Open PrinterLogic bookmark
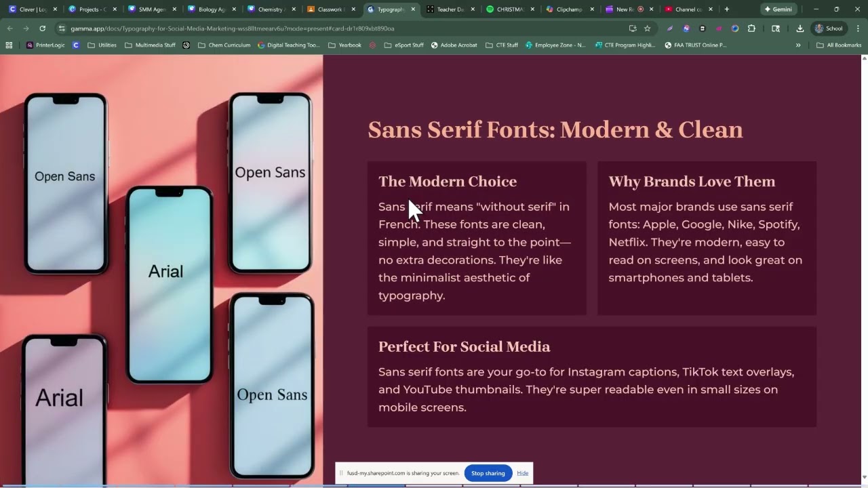Image resolution: width=868 pixels, height=488 pixels. coord(45,45)
